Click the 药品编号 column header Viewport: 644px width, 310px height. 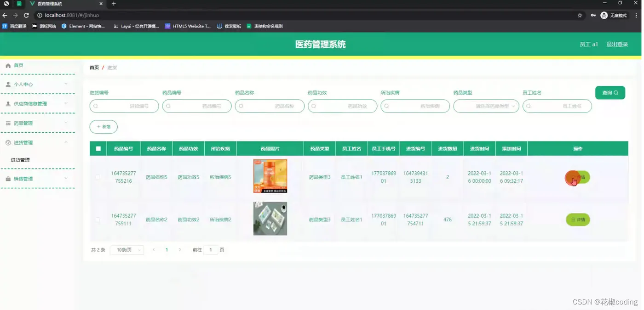pyautogui.click(x=124, y=149)
